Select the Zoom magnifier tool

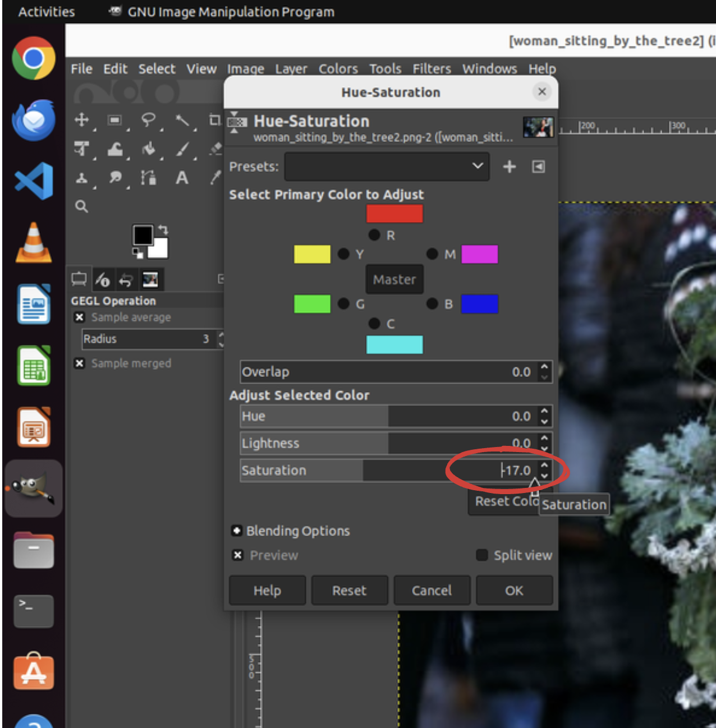click(82, 206)
